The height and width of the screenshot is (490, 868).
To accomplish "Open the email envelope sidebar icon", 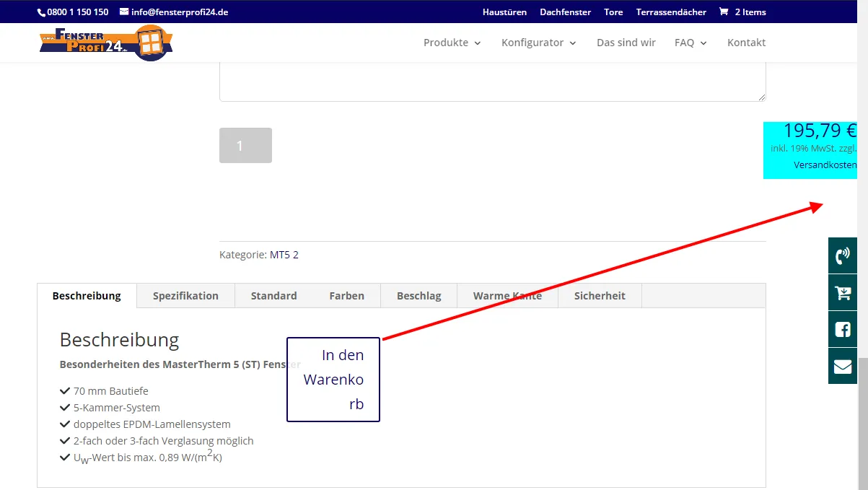I will click(843, 366).
